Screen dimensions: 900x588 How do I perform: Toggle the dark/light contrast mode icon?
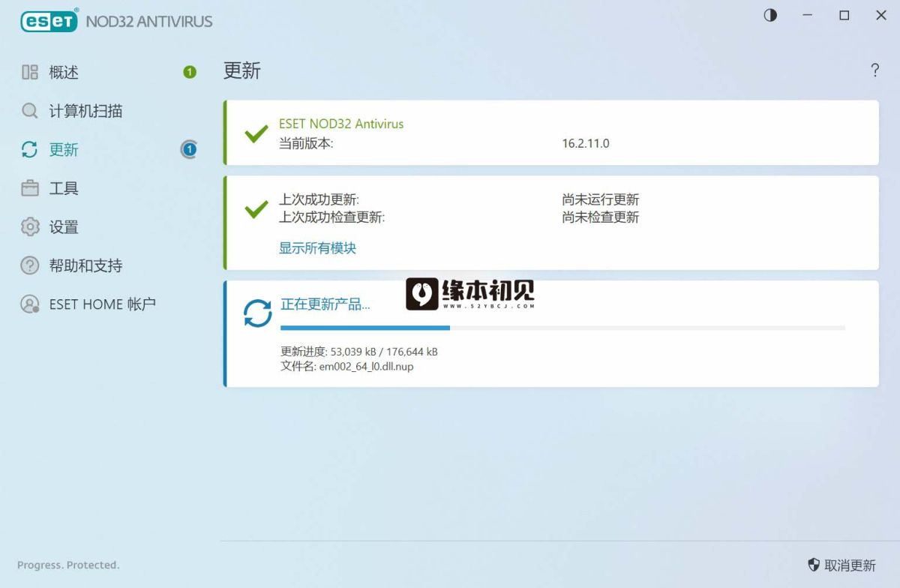tap(770, 15)
